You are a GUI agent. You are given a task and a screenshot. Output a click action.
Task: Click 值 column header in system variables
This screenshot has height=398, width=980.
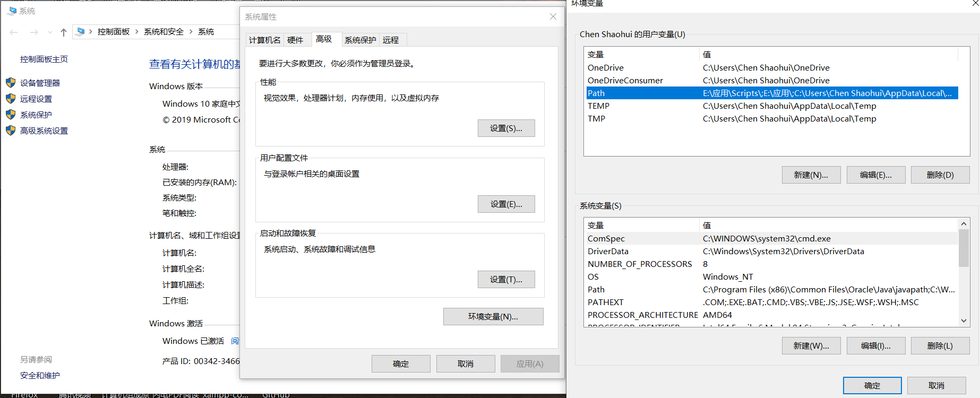[829, 225]
